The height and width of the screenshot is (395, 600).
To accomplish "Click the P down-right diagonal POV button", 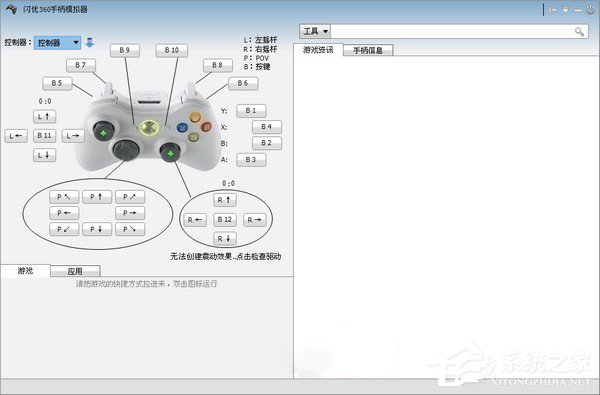I will coord(130,229).
